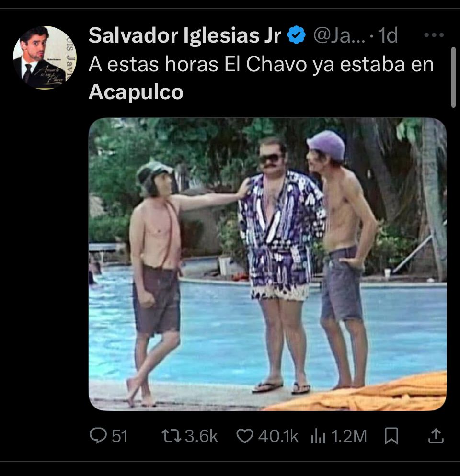Viewport: 460px width, 476px height.
Task: Open the 1d timestamp link
Action: point(388,35)
